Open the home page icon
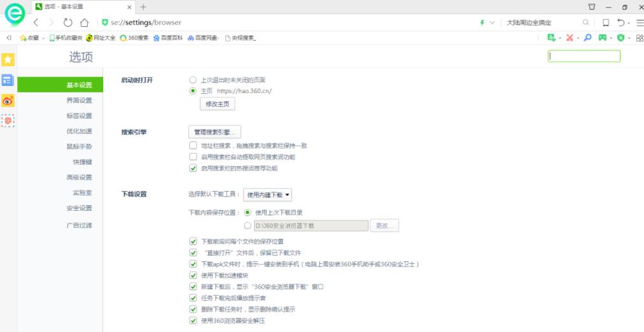 pyautogui.click(x=84, y=22)
